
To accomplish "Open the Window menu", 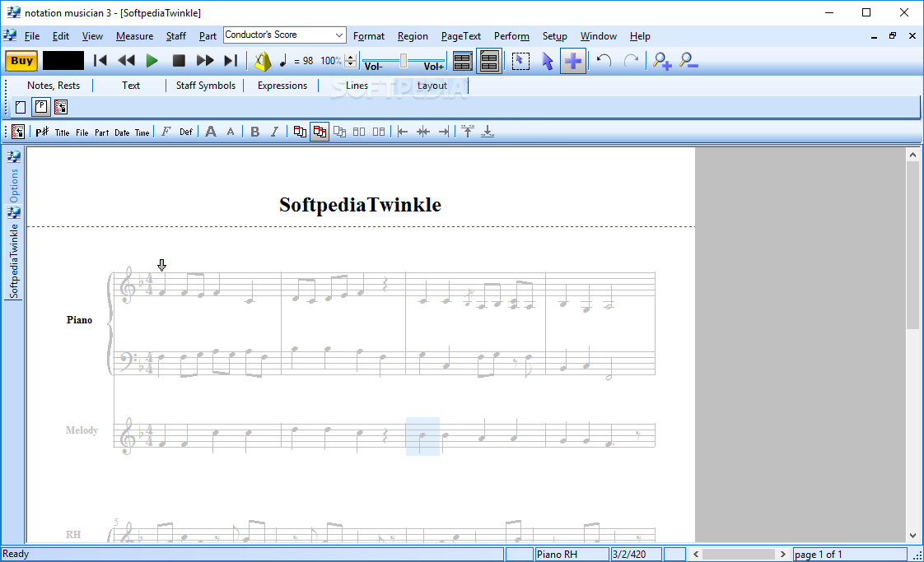I will [598, 36].
